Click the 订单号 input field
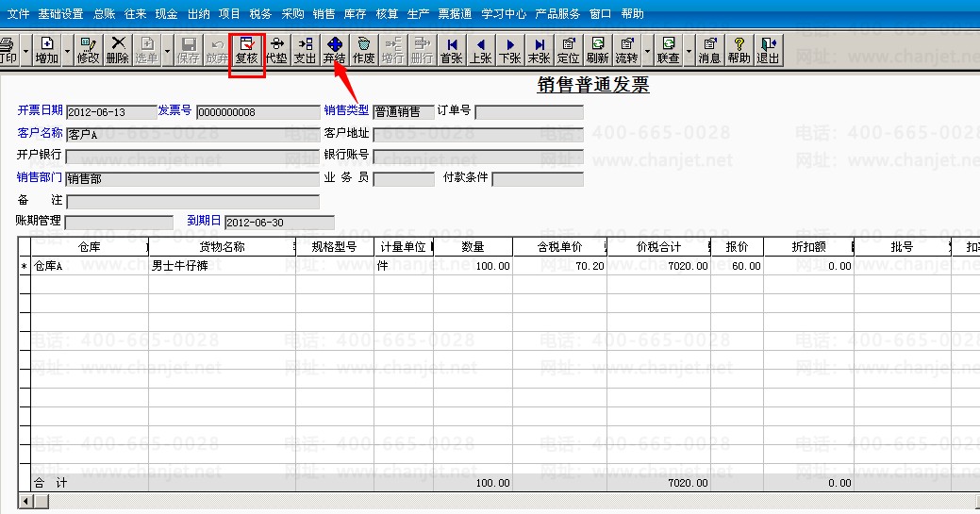The height and width of the screenshot is (514, 980). point(529,112)
